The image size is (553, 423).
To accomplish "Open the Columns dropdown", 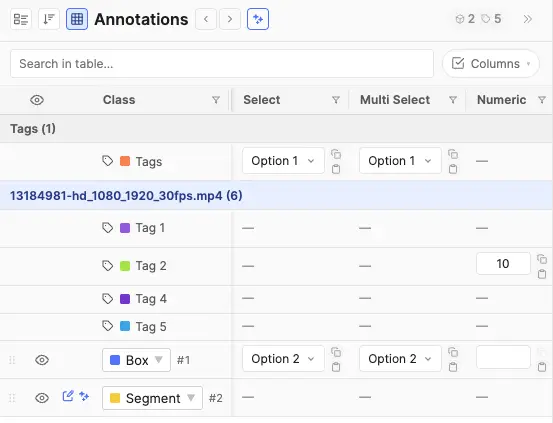I will [491, 64].
